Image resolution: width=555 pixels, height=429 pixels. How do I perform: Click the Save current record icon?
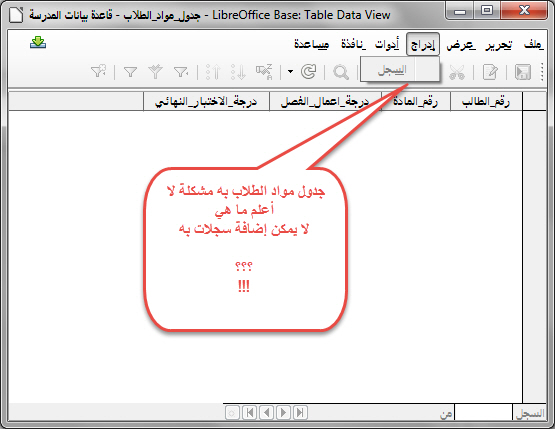click(523, 72)
